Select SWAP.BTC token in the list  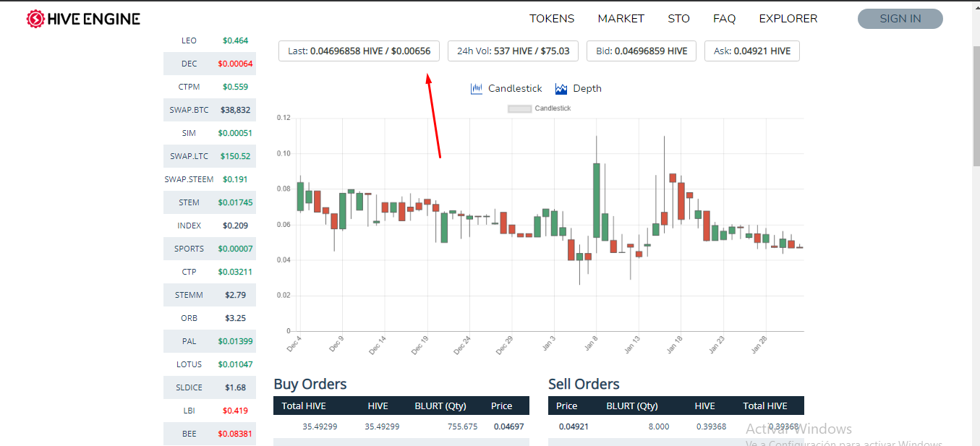tap(210, 110)
